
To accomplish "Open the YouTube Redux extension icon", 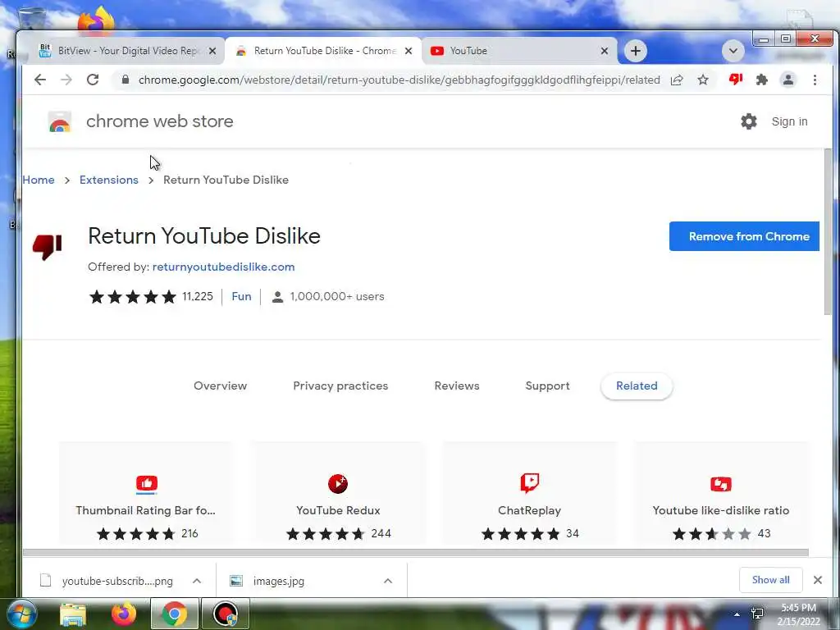I will coord(338,484).
